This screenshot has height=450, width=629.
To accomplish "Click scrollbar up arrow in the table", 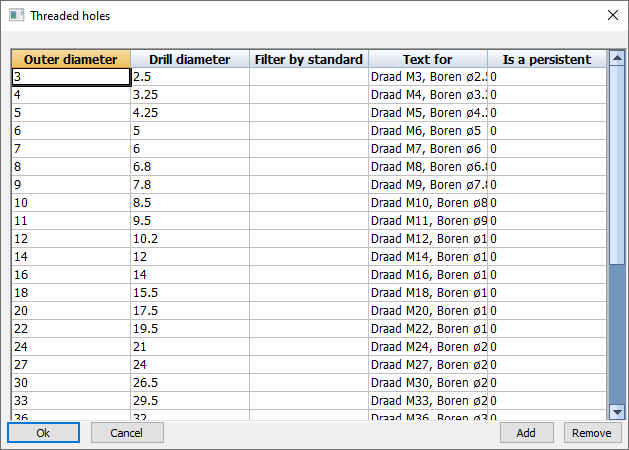I will [x=616, y=59].
